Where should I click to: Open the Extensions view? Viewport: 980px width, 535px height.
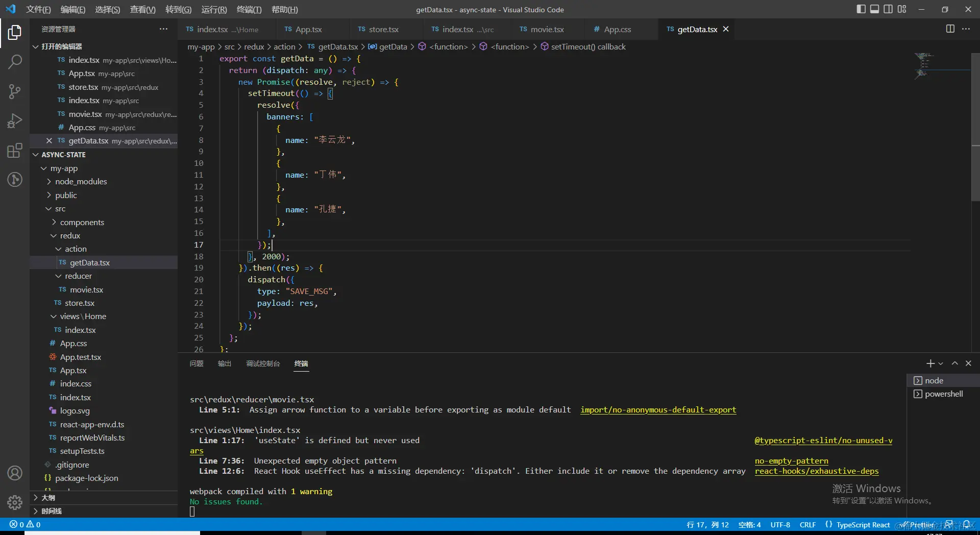[x=15, y=151]
